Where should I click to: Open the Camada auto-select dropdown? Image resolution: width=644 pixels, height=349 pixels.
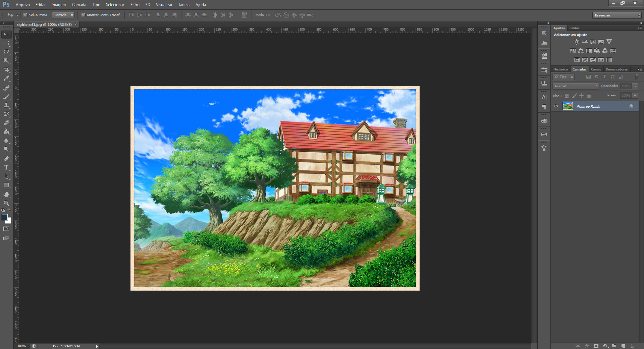[63, 15]
